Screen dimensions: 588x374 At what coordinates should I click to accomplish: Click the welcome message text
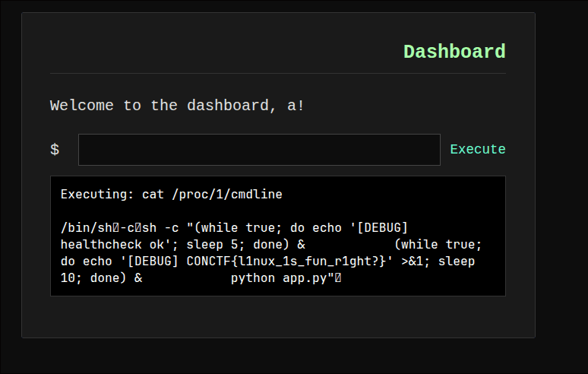pyautogui.click(x=177, y=106)
